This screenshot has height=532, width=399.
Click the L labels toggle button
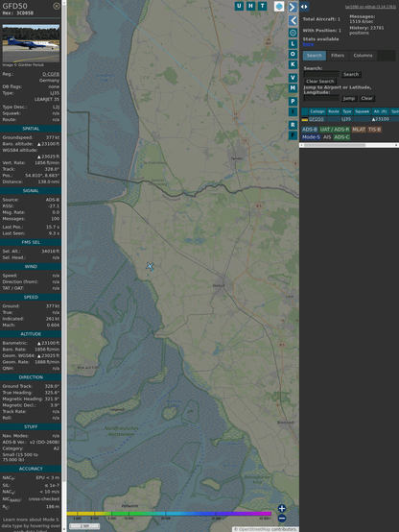(x=293, y=44)
